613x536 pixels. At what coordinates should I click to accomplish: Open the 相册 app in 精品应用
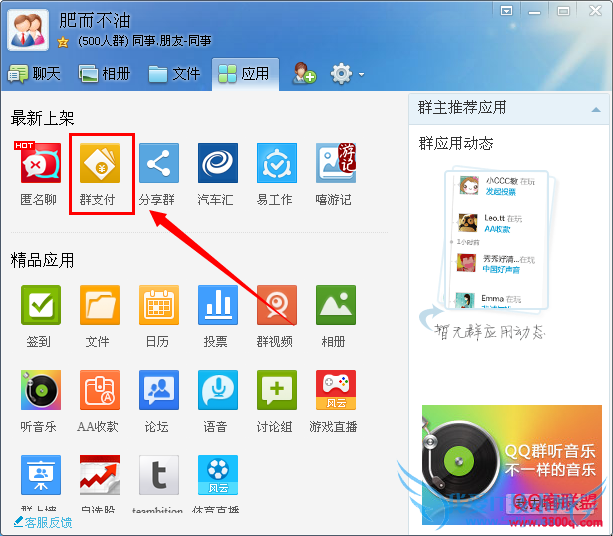[336, 305]
